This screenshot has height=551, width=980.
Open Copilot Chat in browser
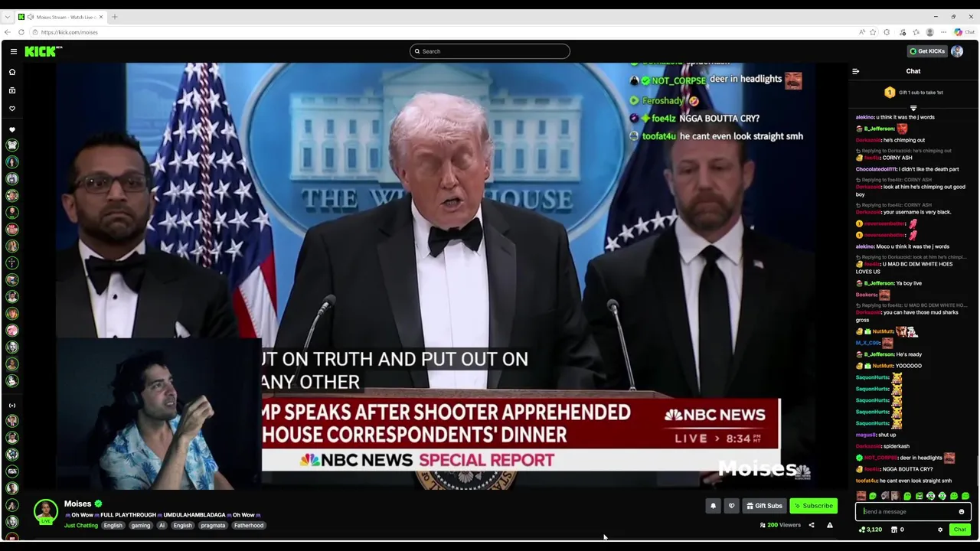click(963, 32)
